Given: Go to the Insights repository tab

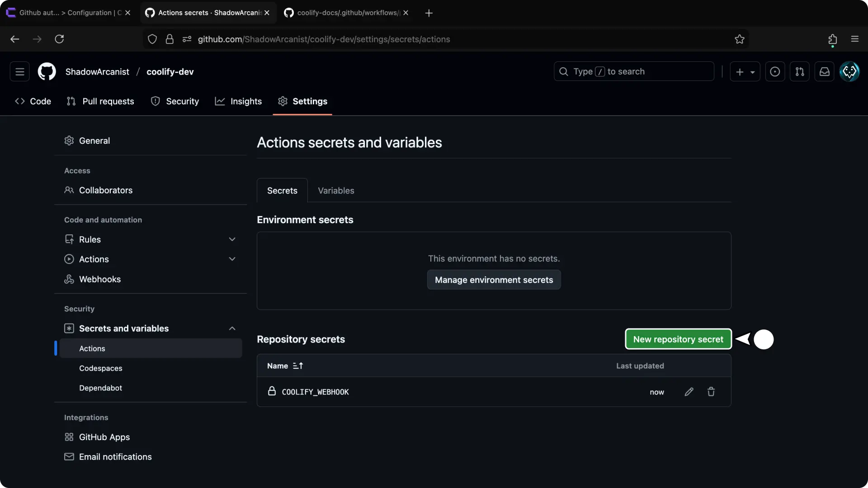Looking at the screenshot, I should click(x=238, y=102).
